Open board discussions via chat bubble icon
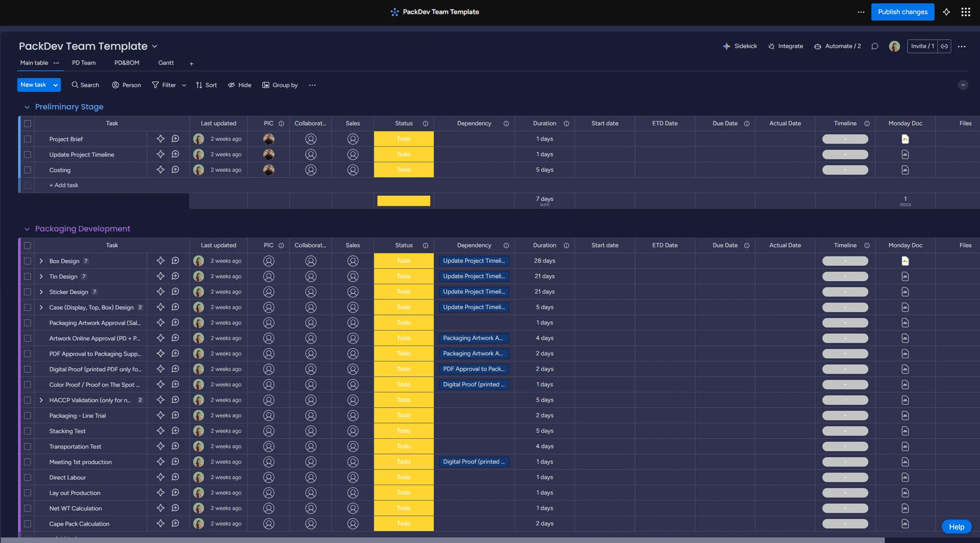This screenshot has height=543, width=980. point(875,46)
